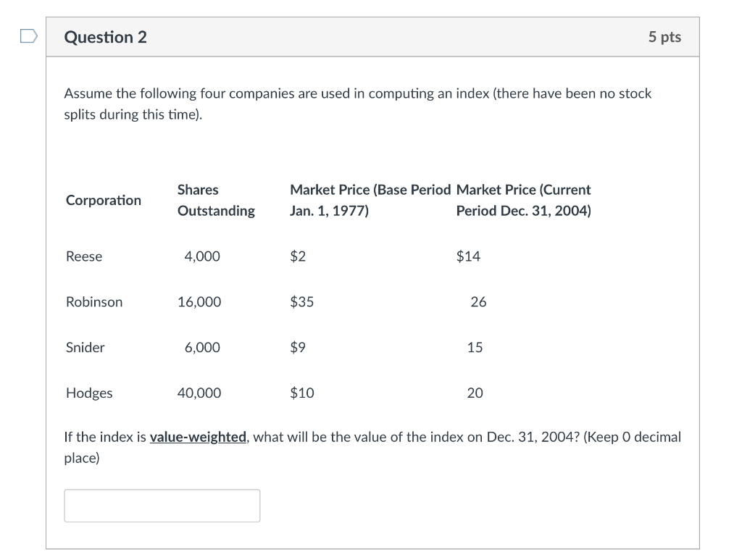This screenshot has height=560, width=742.
Task: Click the 6,000 shares outstanding cell
Action: (x=202, y=348)
